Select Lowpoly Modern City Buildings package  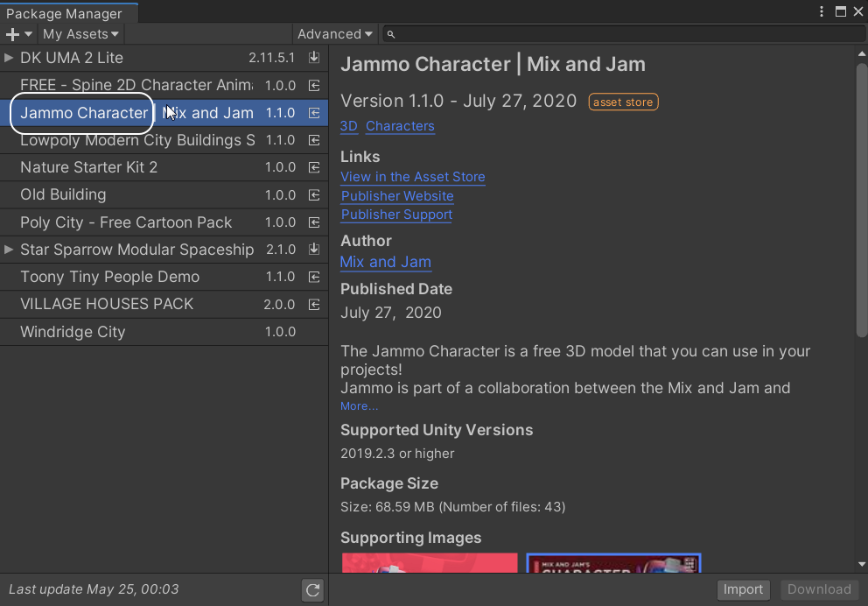point(164,140)
